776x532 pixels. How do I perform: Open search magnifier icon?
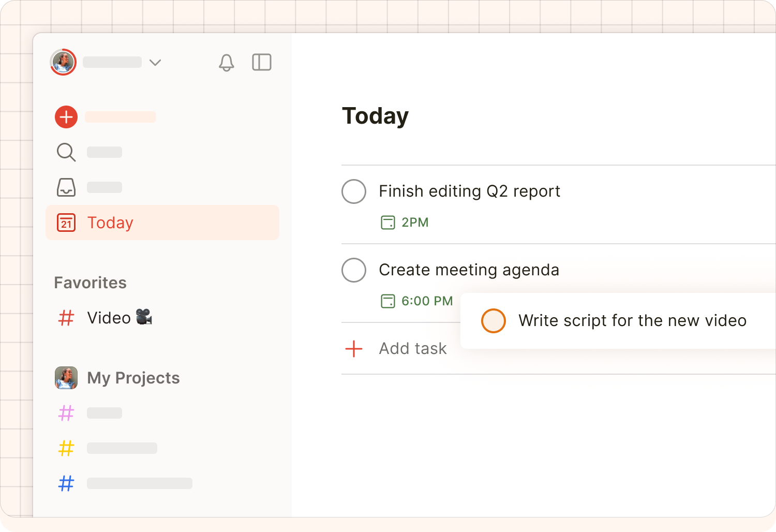tap(66, 152)
